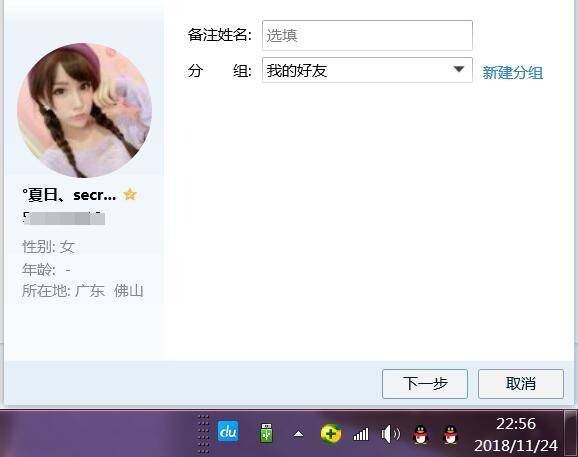
Task: Click the yellow star icon beside nickname
Action: 130,194
